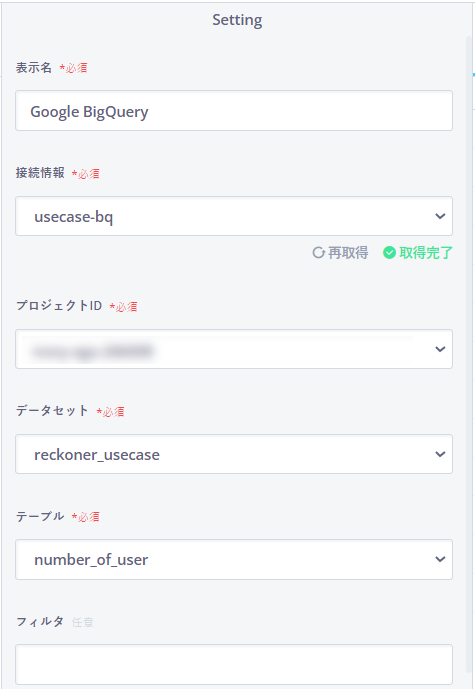Viewport: 476px width, 691px height.
Task: Click the chevron arrow in 接続情報 field
Action: 440,216
